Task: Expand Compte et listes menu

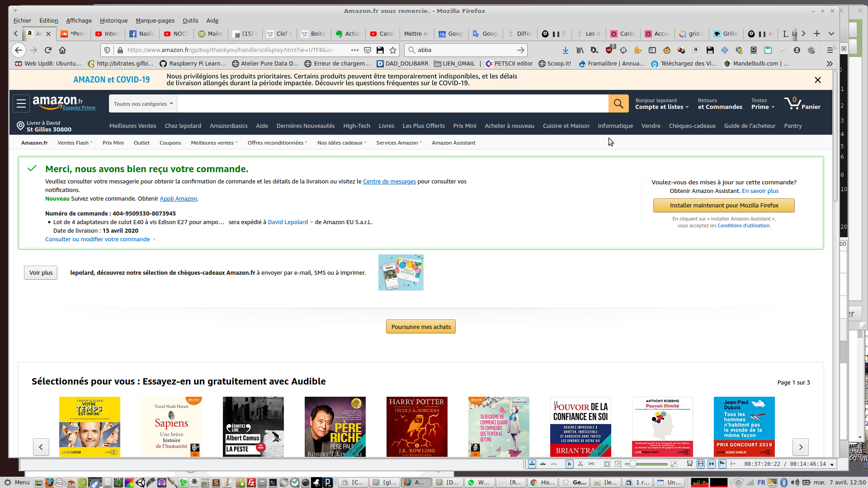Action: [661, 107]
